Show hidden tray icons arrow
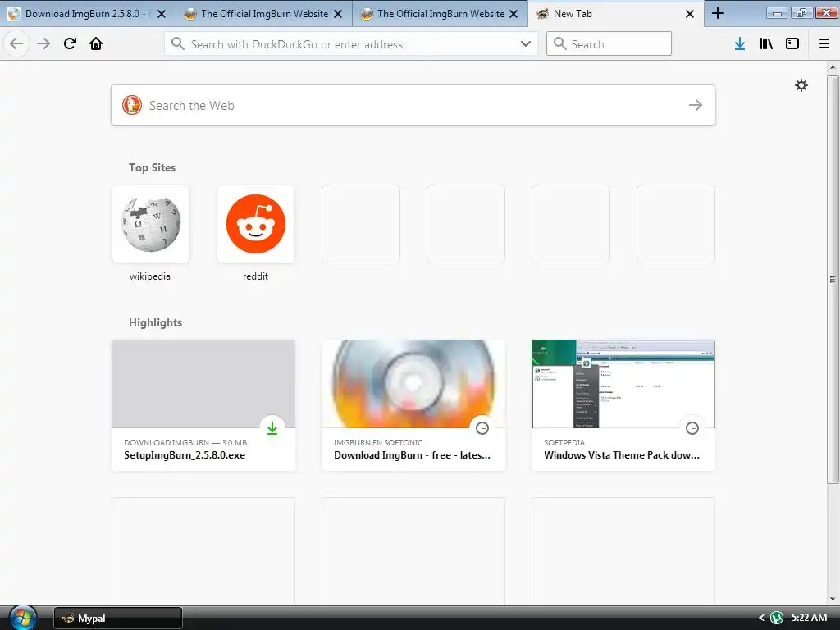 [761, 618]
